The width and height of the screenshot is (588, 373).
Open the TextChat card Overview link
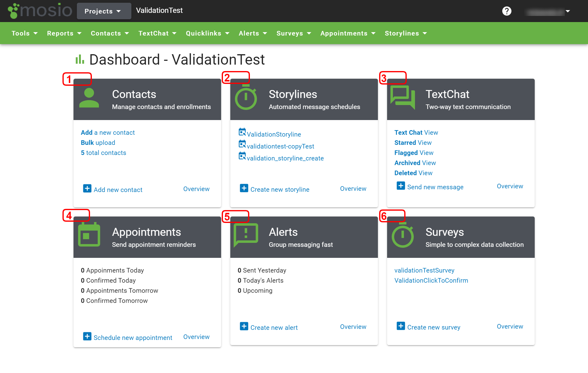[510, 186]
